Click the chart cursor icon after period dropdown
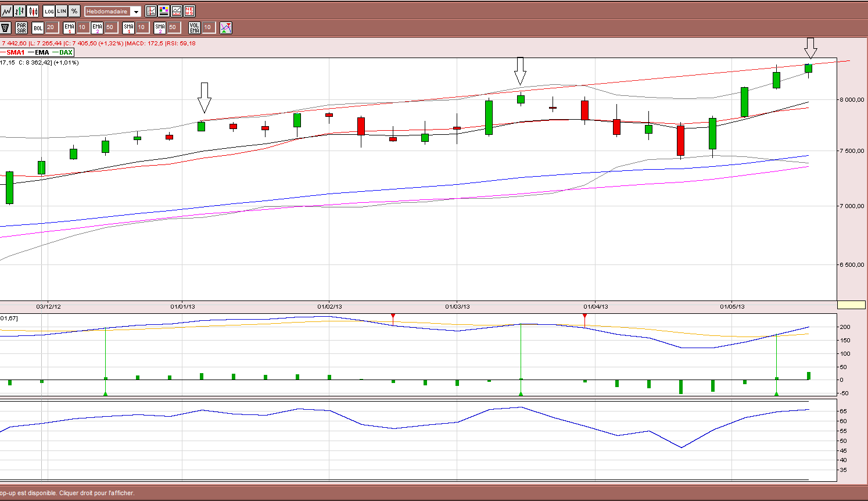Screen dimensions: 868x501 coord(151,11)
